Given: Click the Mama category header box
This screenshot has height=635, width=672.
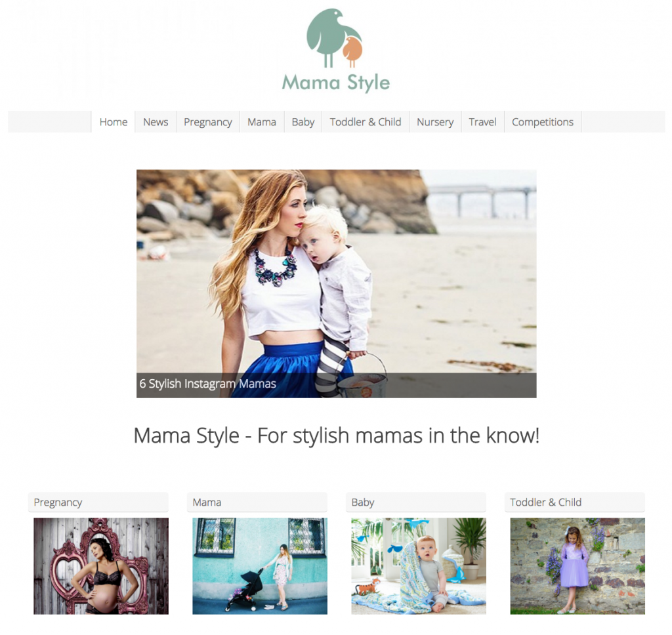Looking at the screenshot, I should [257, 502].
